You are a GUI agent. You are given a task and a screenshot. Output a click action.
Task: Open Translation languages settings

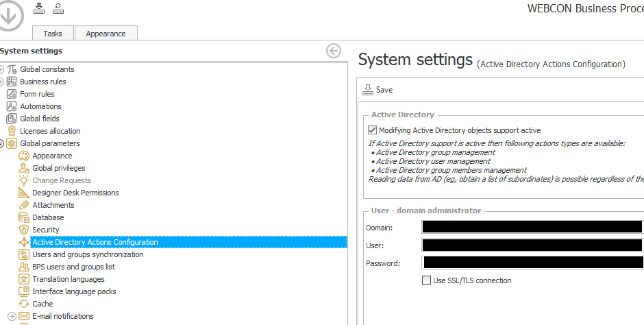69,279
